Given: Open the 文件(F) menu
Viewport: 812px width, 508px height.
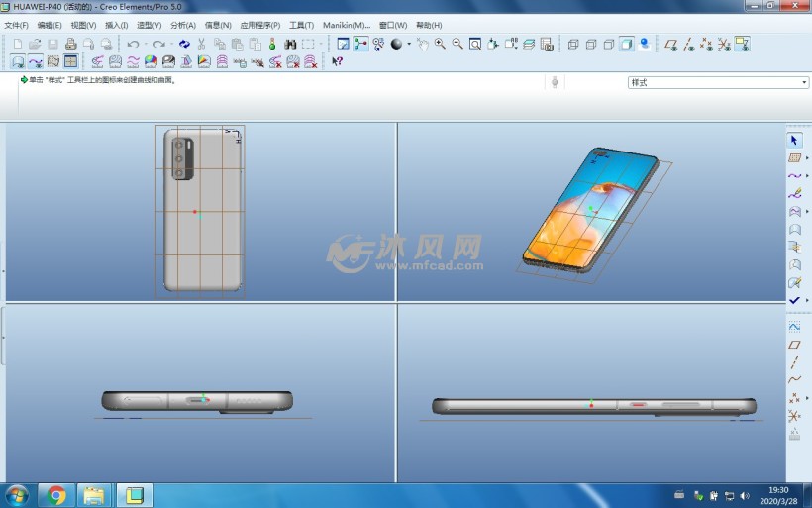Looking at the screenshot, I should [x=16, y=25].
